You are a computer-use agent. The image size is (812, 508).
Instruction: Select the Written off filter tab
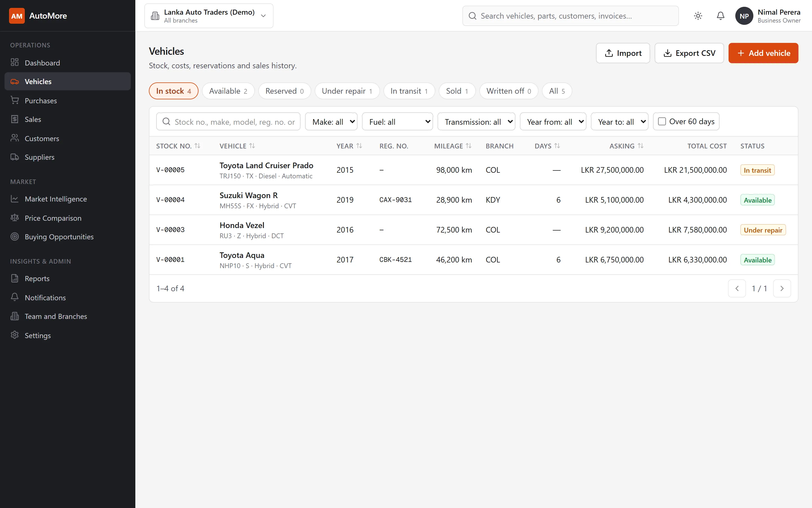pos(509,91)
